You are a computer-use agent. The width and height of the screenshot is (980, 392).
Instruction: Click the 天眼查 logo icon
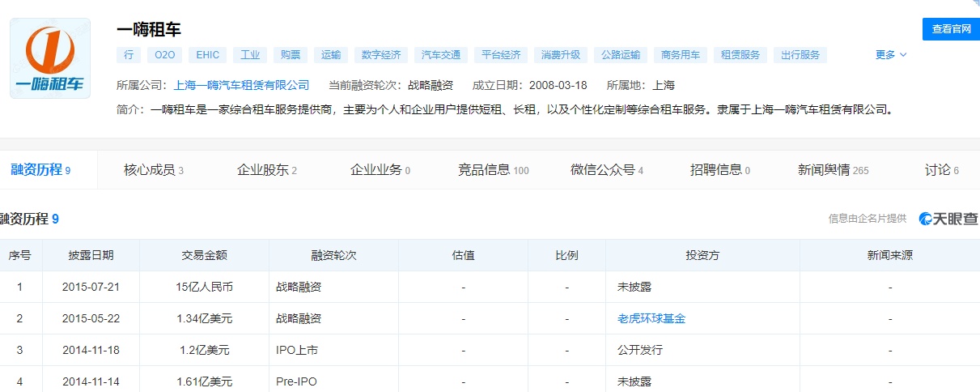click(x=948, y=219)
